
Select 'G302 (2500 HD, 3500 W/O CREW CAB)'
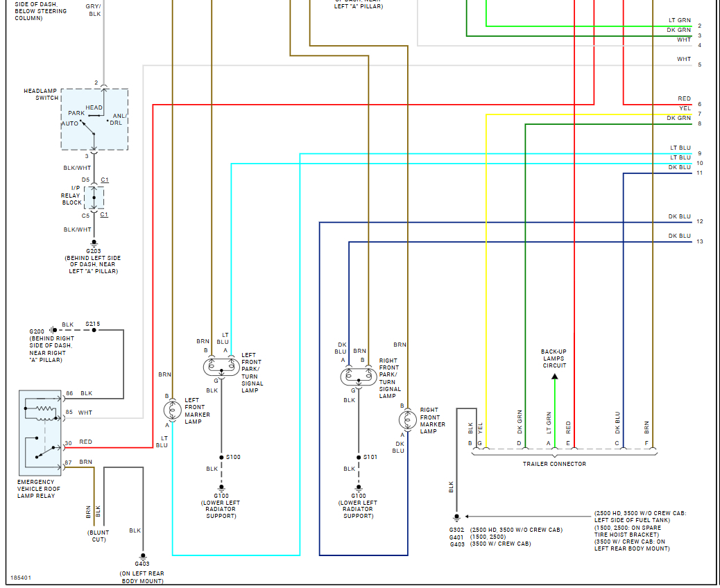[x=506, y=530]
